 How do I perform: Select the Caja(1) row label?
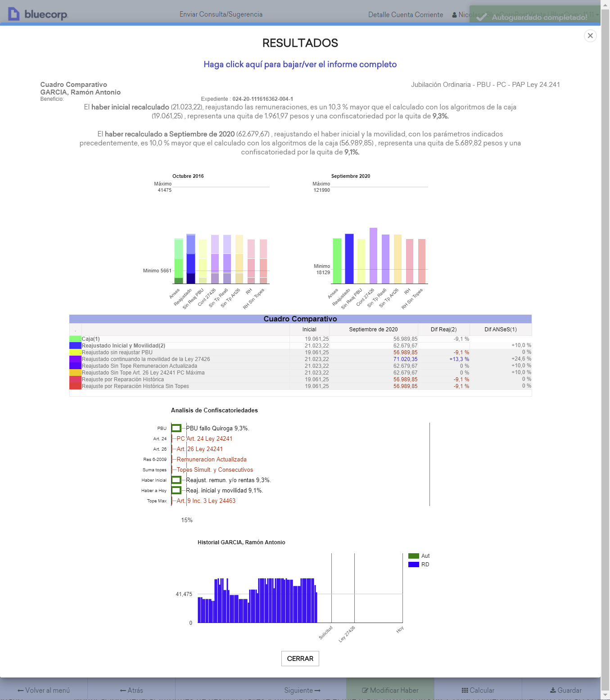point(91,339)
